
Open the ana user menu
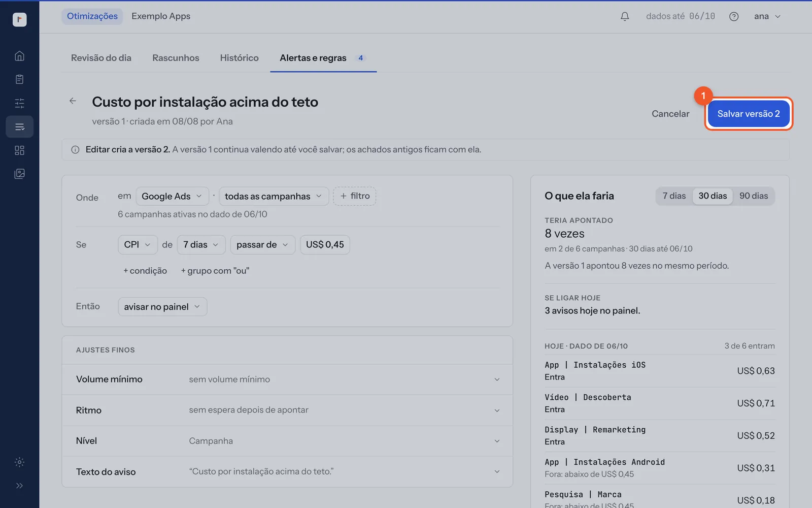[767, 16]
